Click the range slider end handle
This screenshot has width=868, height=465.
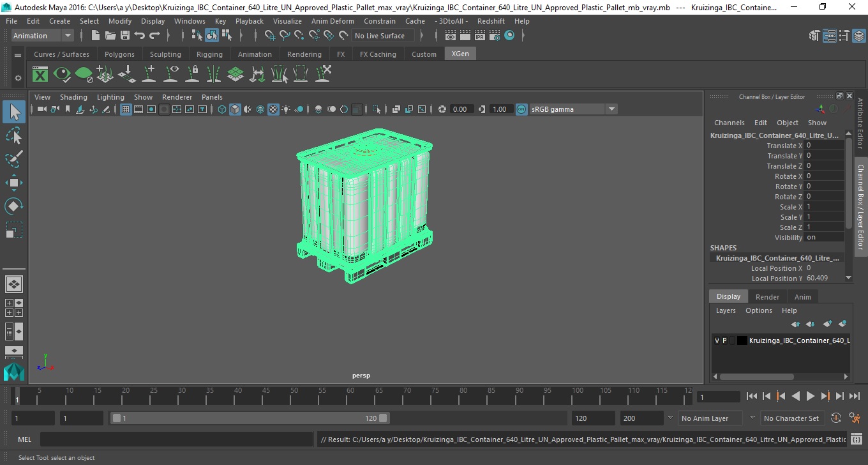[383, 418]
